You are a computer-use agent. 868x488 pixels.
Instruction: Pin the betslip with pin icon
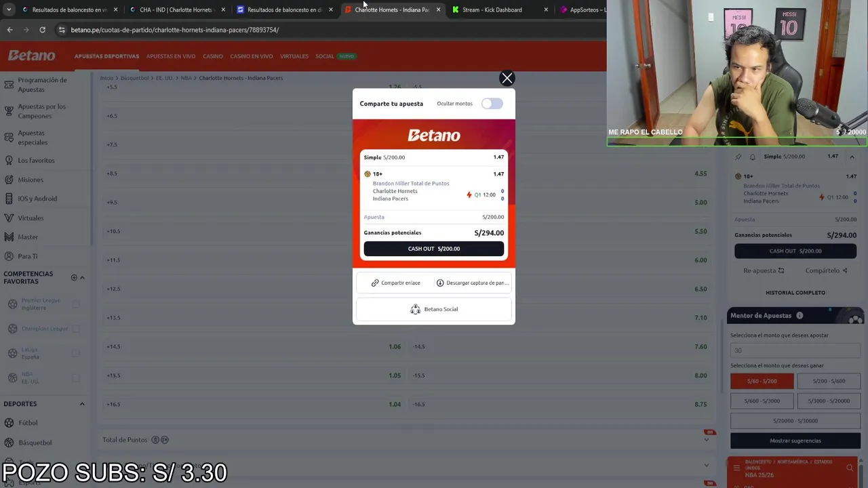pyautogui.click(x=738, y=157)
